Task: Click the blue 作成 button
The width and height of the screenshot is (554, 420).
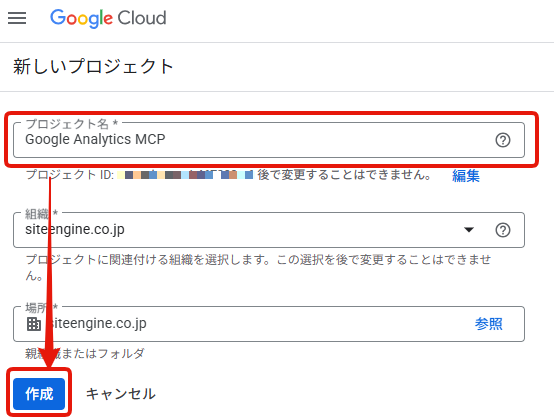Action: pyautogui.click(x=39, y=394)
